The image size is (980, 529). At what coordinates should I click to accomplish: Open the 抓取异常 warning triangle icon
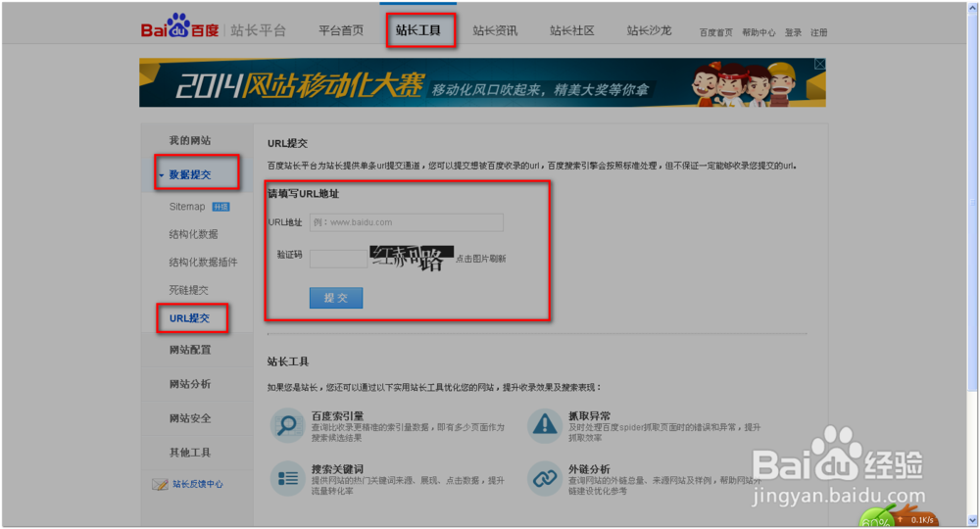(544, 425)
